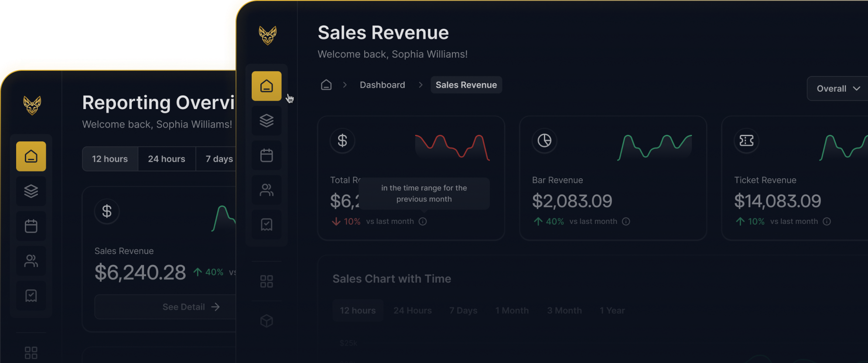Select the checklist icon in the Sales Revenue sidebar

click(267, 225)
